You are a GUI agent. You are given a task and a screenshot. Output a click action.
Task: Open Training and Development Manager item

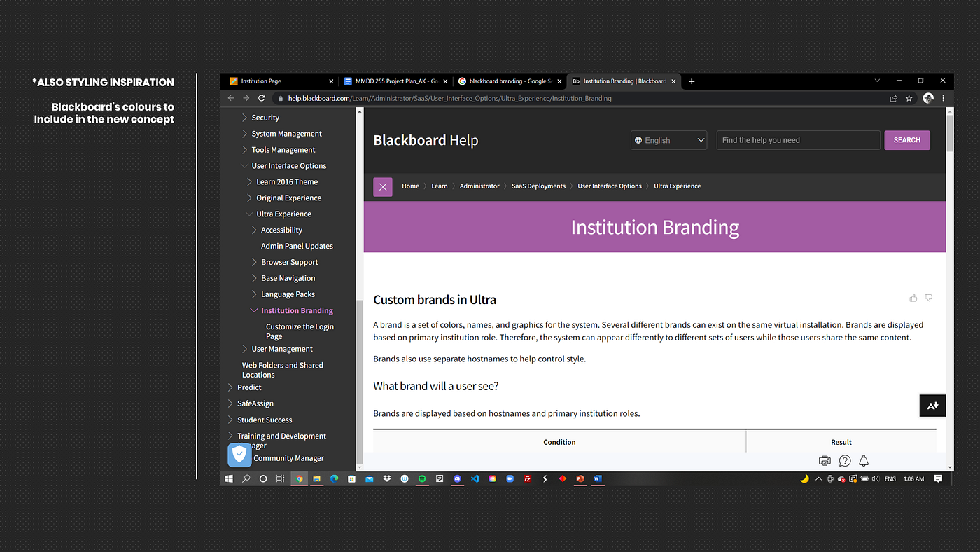point(281,440)
